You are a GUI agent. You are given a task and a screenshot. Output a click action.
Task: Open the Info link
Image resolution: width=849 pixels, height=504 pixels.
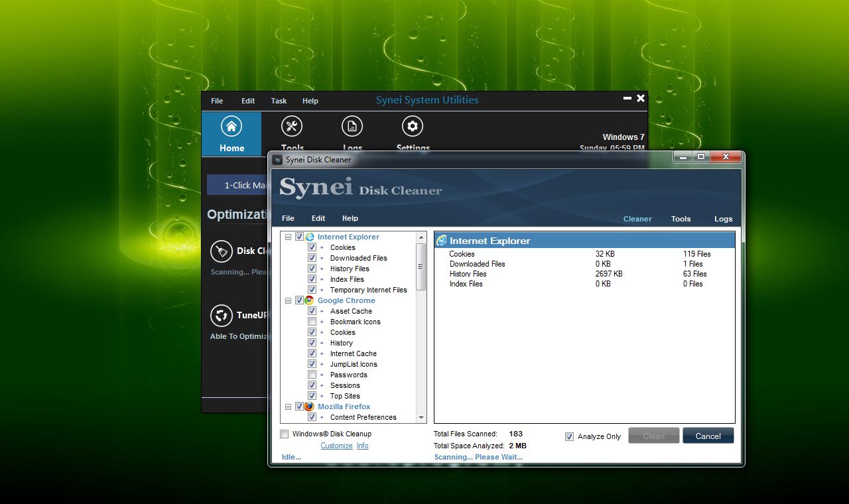pyautogui.click(x=362, y=446)
